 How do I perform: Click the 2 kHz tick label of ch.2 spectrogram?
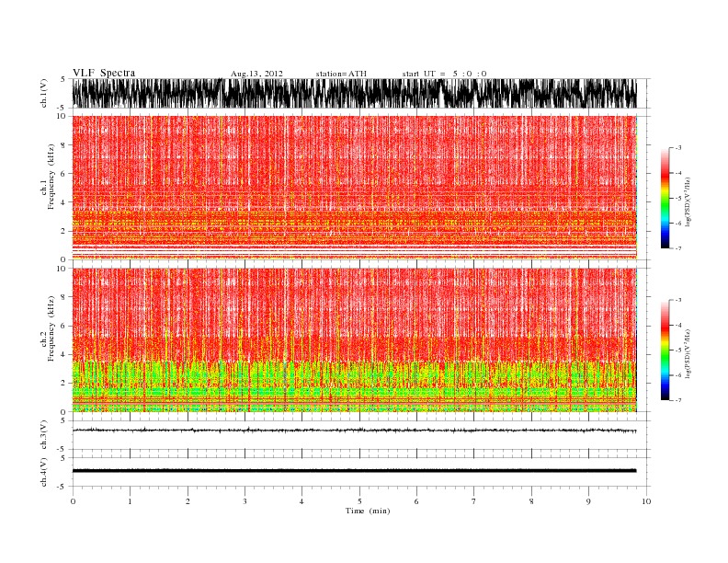pos(63,384)
